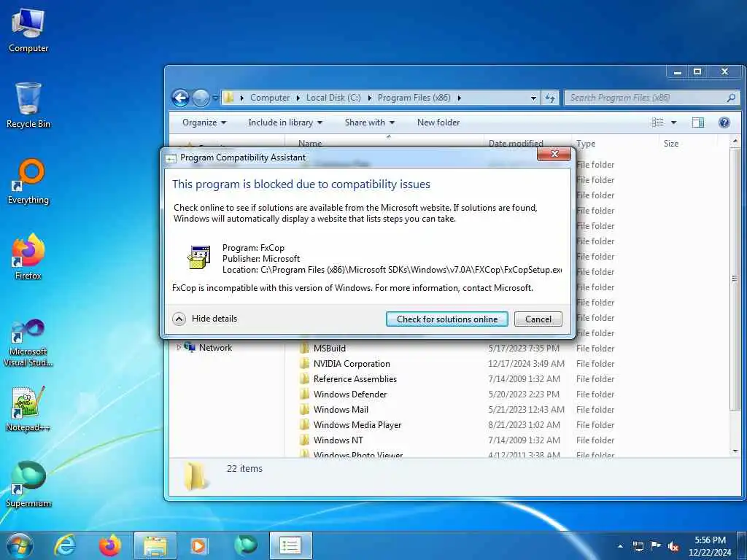Collapse details with Hide details arrow
This screenshot has width=747, height=560.
(179, 319)
